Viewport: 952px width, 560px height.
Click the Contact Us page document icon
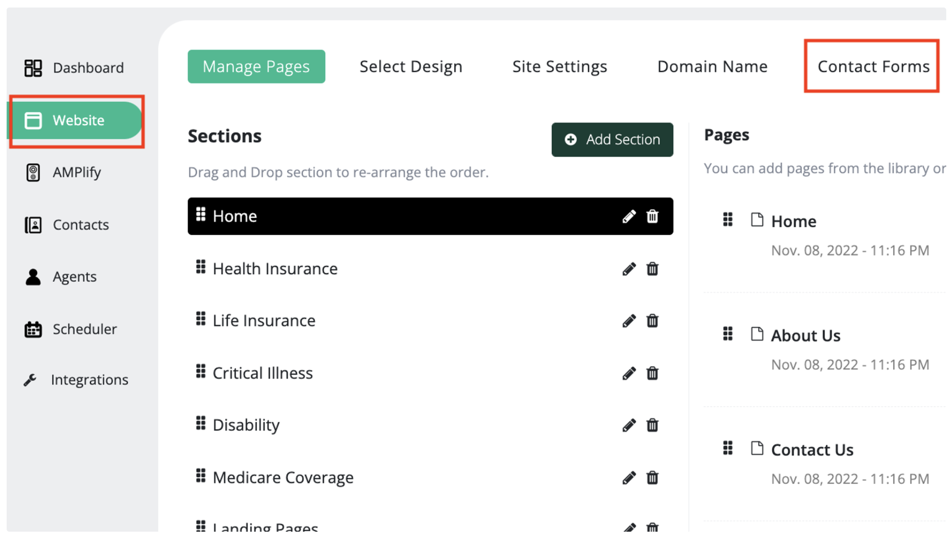click(x=757, y=448)
